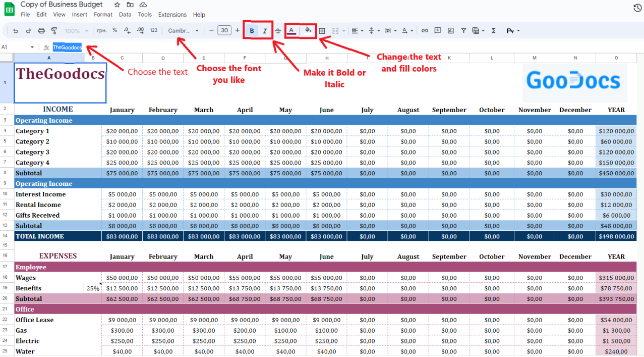Image resolution: width=644 pixels, height=357 pixels.
Task: Add a comment with the comment icon
Action: coord(438,31)
